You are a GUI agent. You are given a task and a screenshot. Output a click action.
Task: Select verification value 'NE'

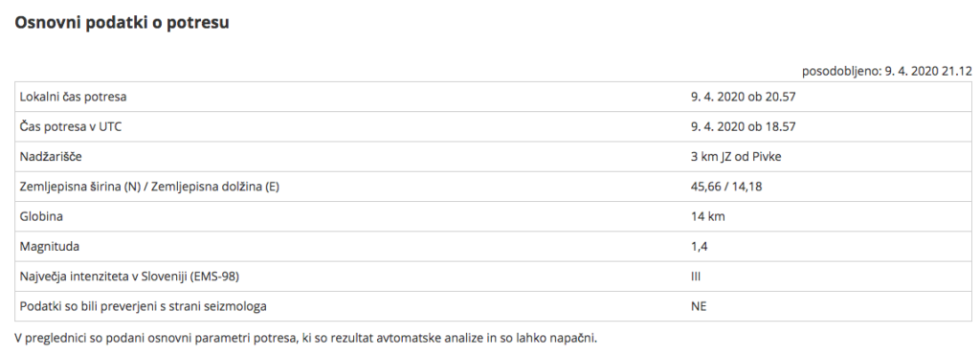tap(699, 307)
